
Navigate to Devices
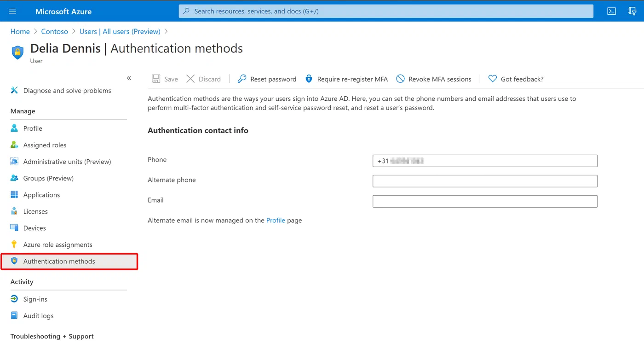click(x=34, y=228)
